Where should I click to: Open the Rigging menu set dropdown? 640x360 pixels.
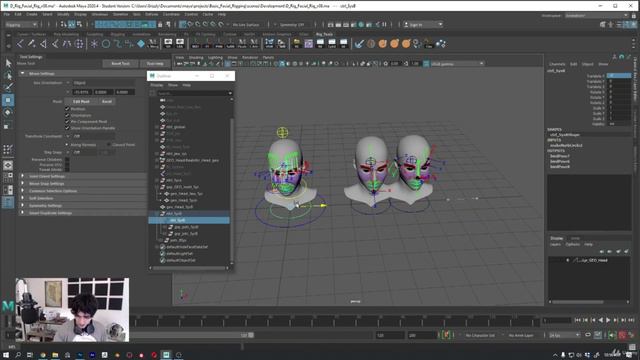[x=21, y=24]
